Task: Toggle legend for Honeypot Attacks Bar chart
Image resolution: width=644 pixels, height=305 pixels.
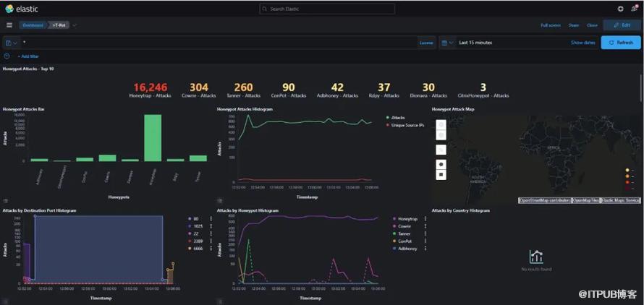Action: (6, 200)
